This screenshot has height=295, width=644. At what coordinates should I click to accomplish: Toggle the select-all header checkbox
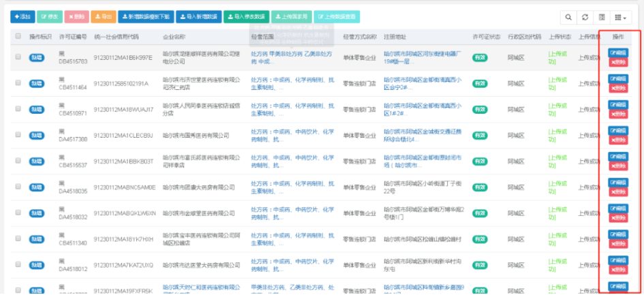(18, 36)
